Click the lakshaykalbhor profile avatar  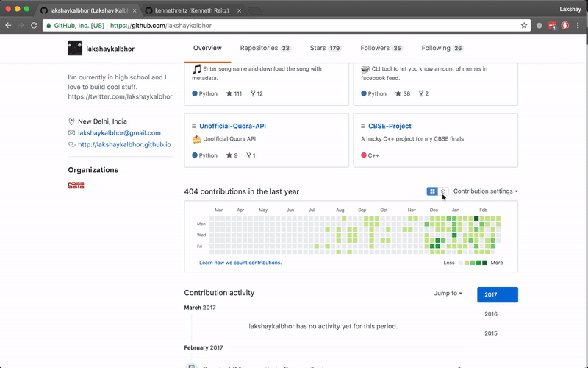75,49
